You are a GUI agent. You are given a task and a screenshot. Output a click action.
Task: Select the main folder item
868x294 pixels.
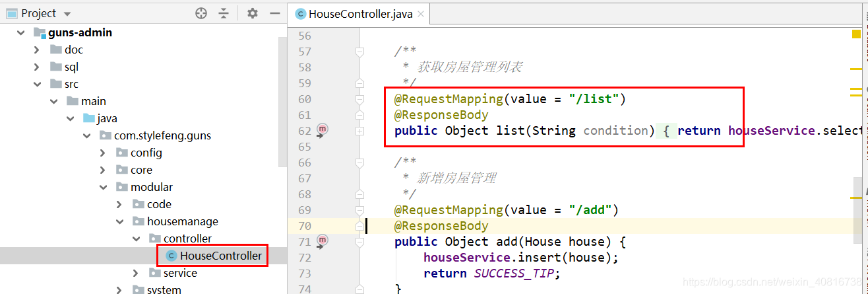point(94,101)
